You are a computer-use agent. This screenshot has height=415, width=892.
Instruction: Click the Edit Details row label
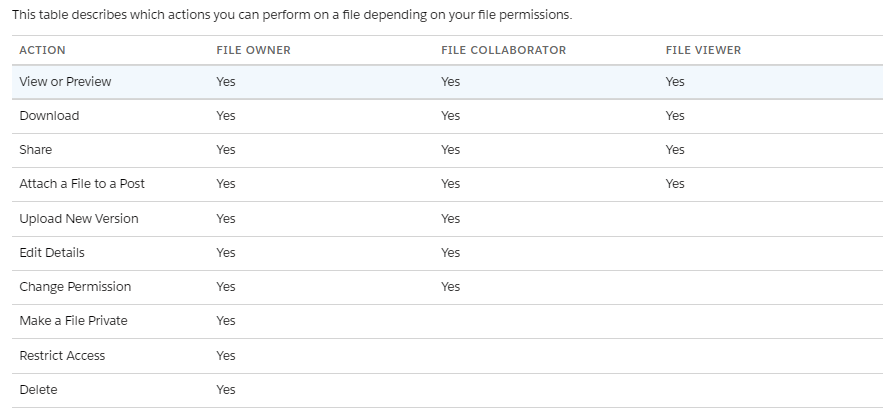pos(52,253)
